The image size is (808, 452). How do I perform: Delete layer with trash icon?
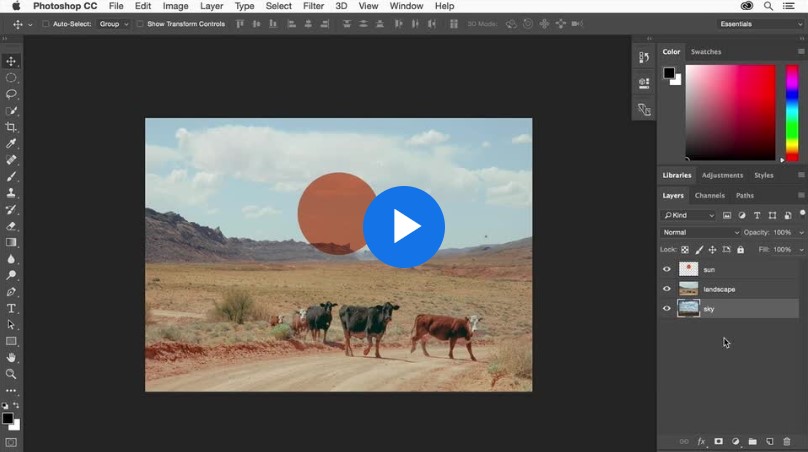pyautogui.click(x=786, y=441)
